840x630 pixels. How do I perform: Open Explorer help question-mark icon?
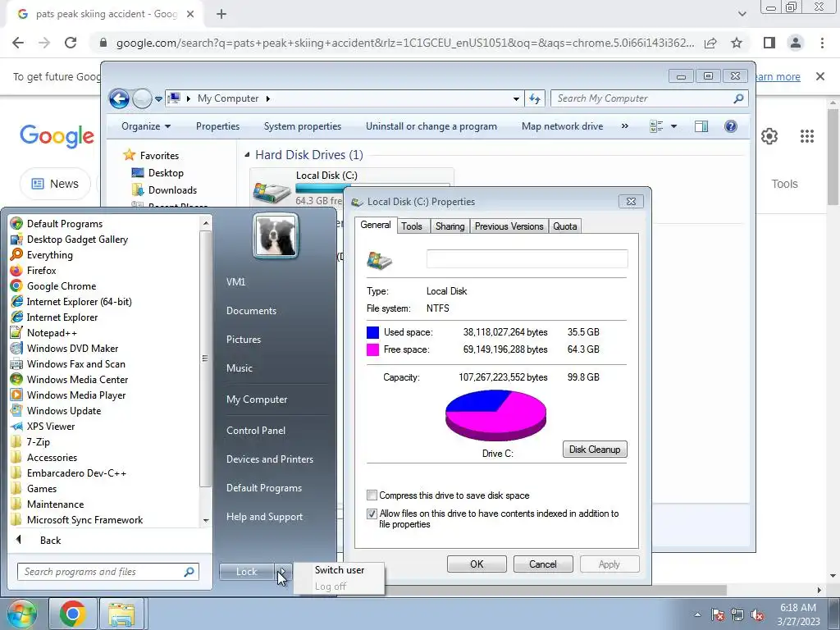(731, 126)
